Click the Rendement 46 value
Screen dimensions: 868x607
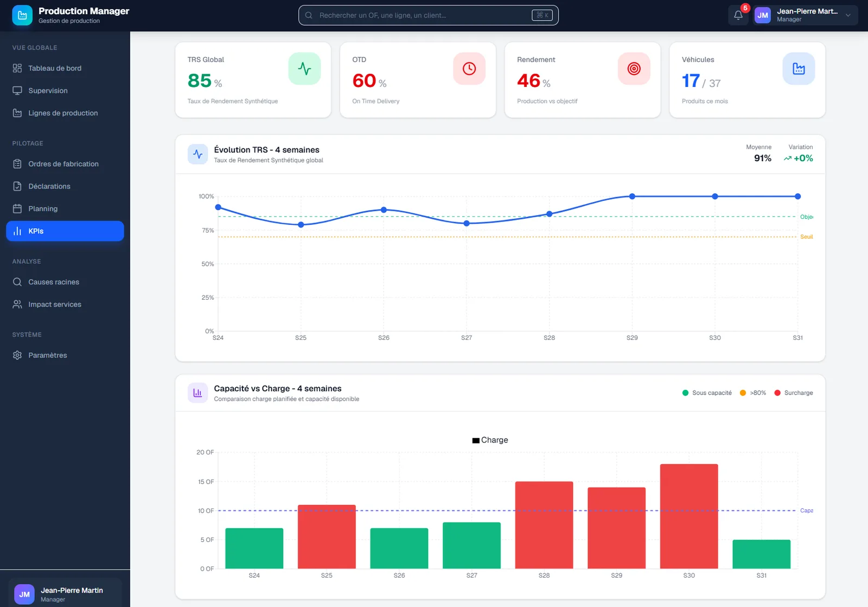click(529, 81)
